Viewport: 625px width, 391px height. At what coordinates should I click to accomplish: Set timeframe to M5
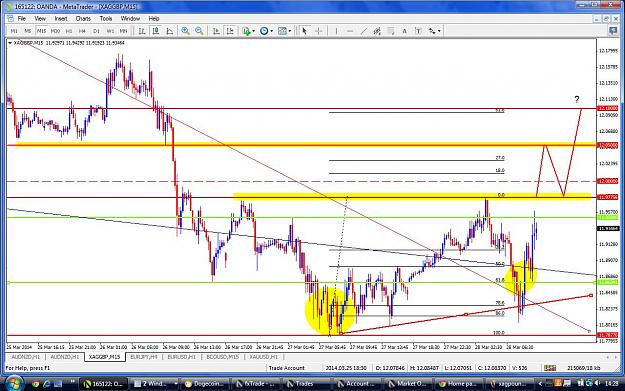pos(28,31)
